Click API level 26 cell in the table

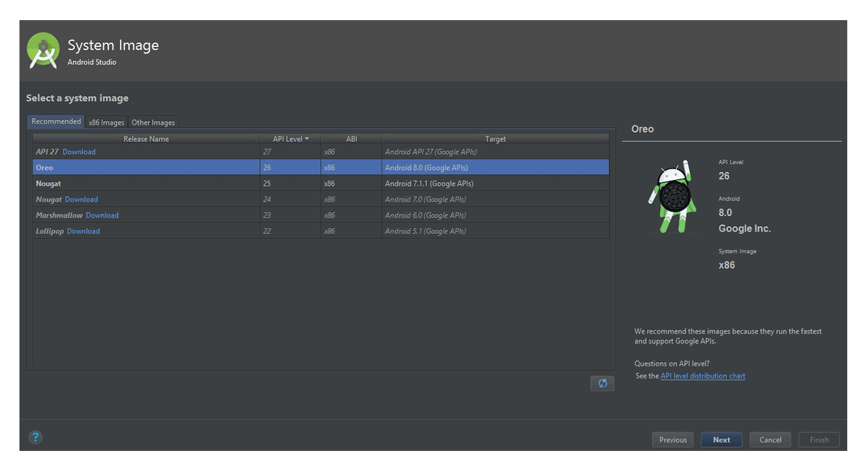pyautogui.click(x=290, y=168)
